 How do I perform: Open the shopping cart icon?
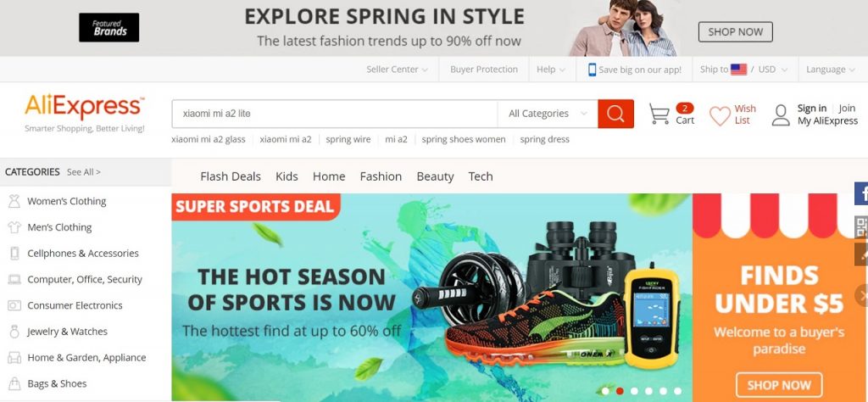coord(659,114)
